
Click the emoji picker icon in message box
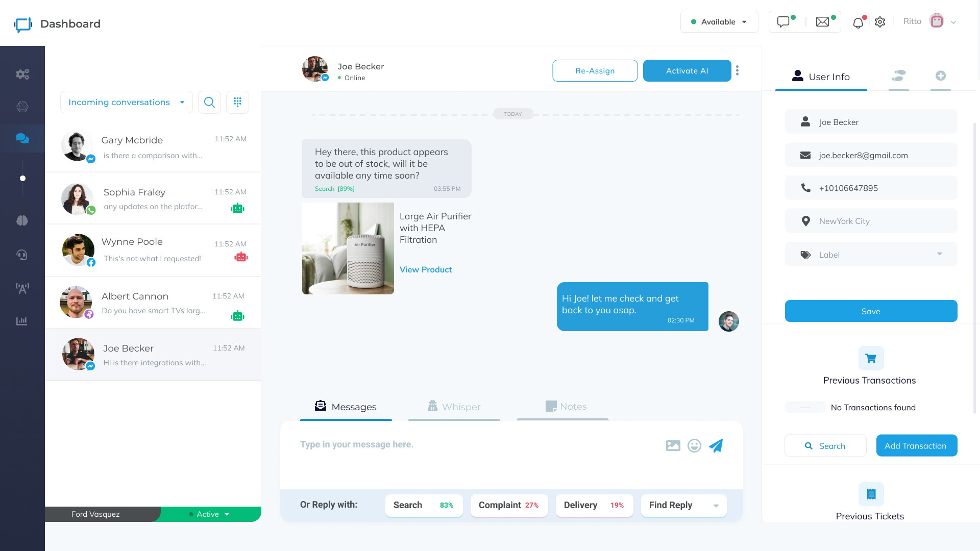point(694,445)
